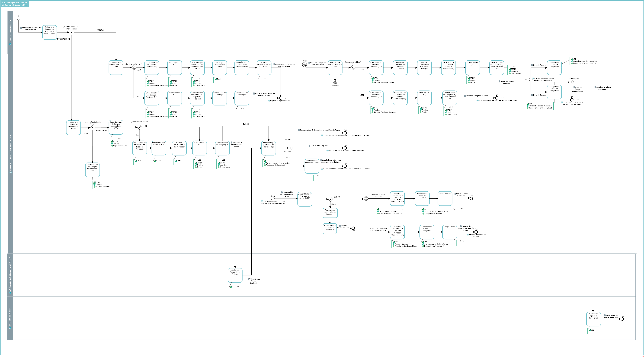
Task: Select task Recepcionar (OI) para Generar Pasivo x Pagar
Action: pyautogui.click(x=269, y=148)
